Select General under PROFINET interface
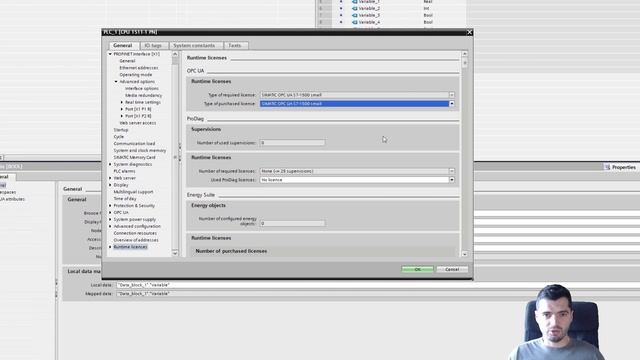This screenshot has height=360, width=640. (127, 61)
